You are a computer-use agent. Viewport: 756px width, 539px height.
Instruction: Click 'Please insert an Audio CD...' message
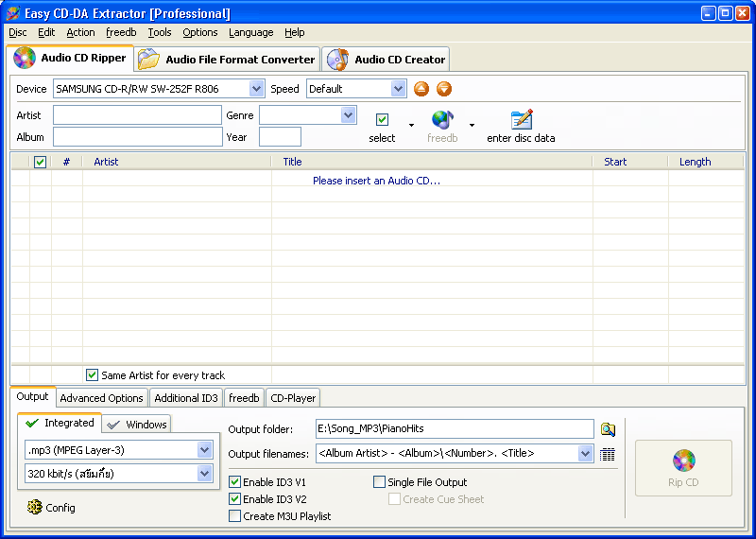tap(376, 181)
